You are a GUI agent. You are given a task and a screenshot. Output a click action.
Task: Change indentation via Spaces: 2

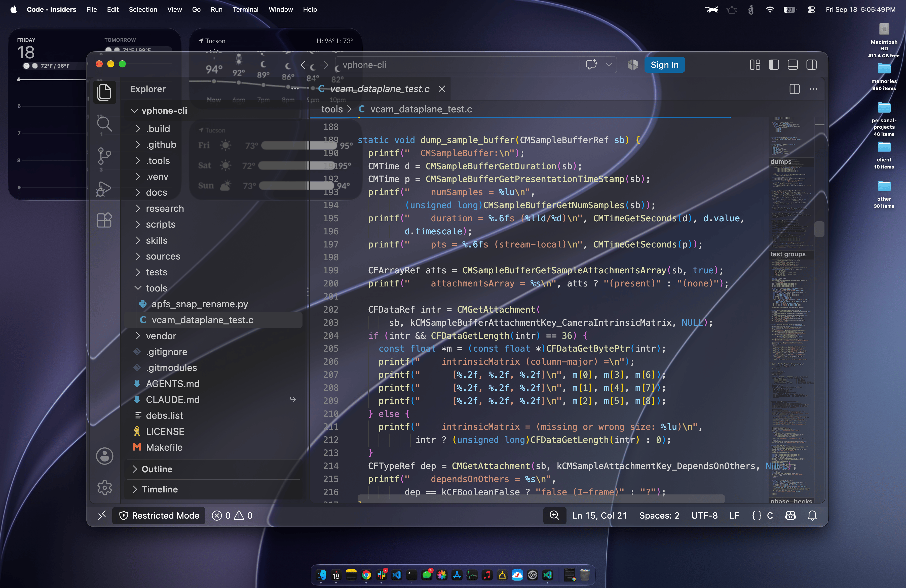pos(659,515)
